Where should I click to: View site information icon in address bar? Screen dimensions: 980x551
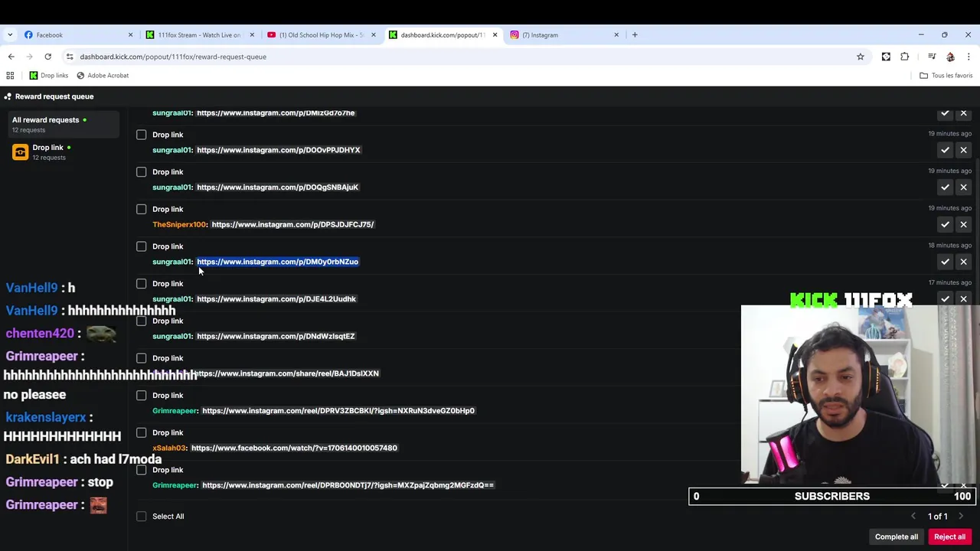pos(70,57)
